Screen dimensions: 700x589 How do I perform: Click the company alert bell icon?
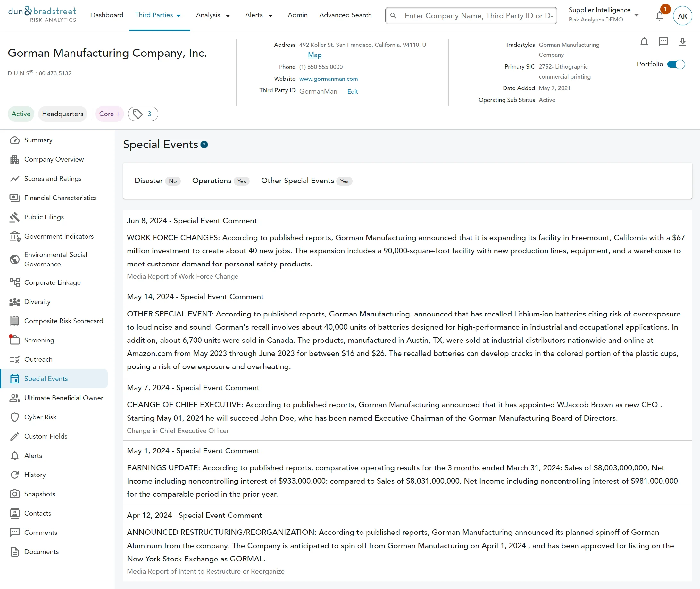coord(644,42)
